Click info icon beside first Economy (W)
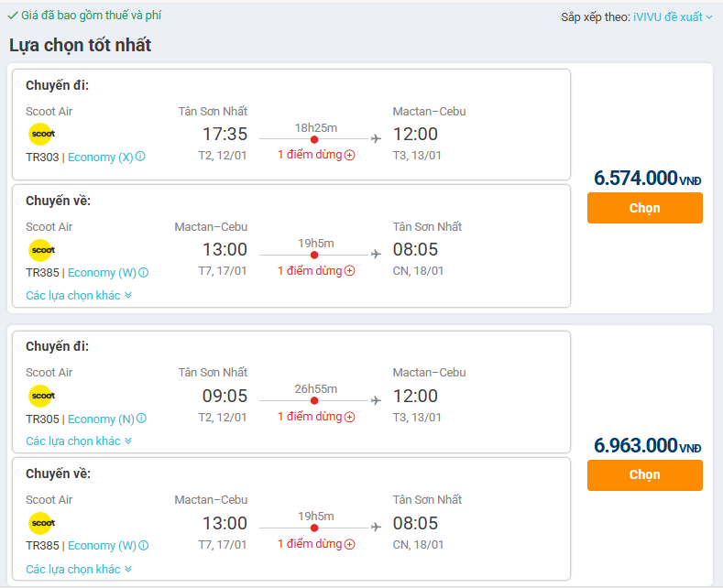 pyautogui.click(x=144, y=272)
